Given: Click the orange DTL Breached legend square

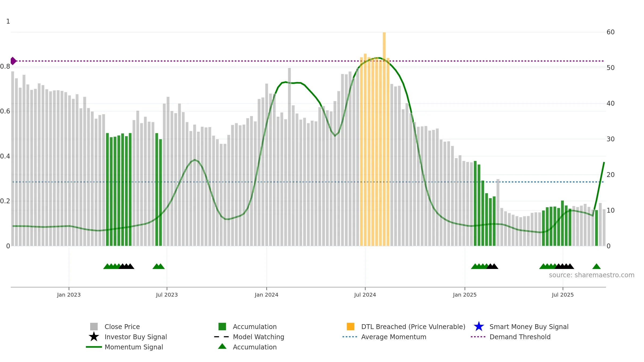Looking at the screenshot, I should 350,326.
